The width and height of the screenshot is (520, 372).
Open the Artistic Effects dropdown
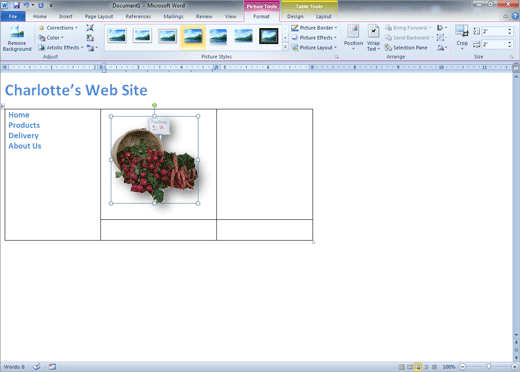tap(61, 48)
